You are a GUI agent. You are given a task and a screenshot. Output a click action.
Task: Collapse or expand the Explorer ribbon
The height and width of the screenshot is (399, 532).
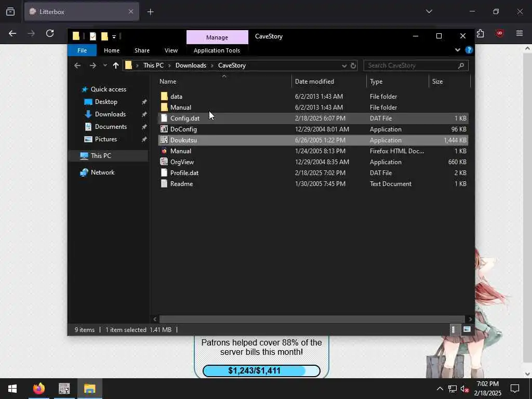[457, 50]
